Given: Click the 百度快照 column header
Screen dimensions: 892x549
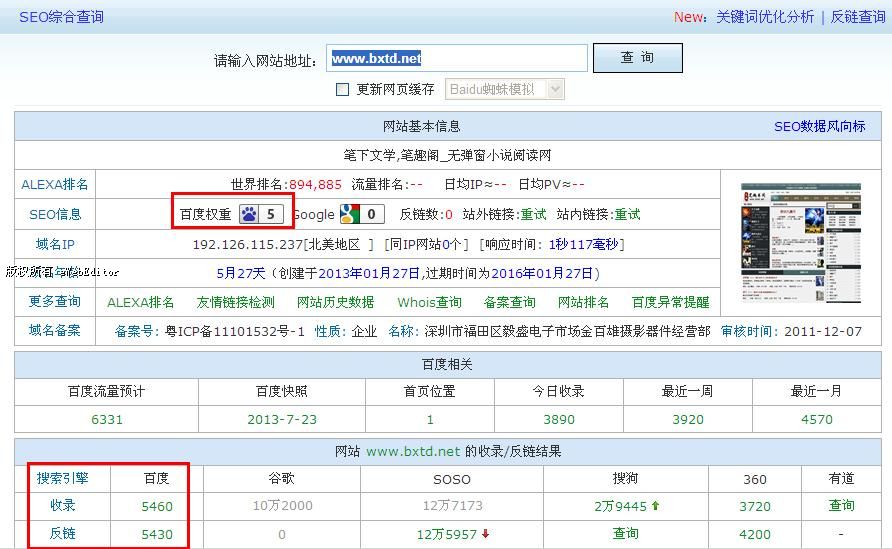Looking at the screenshot, I should (282, 391).
